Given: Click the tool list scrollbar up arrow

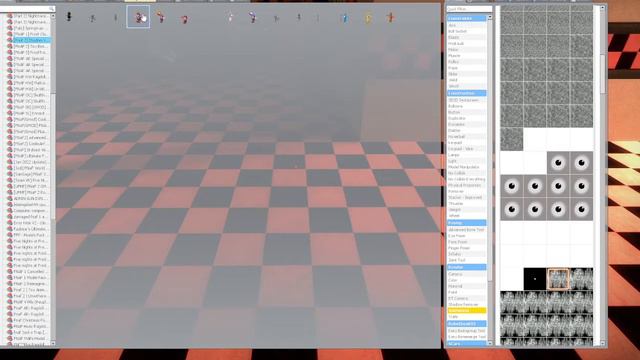Looking at the screenshot, I should tap(490, 18).
